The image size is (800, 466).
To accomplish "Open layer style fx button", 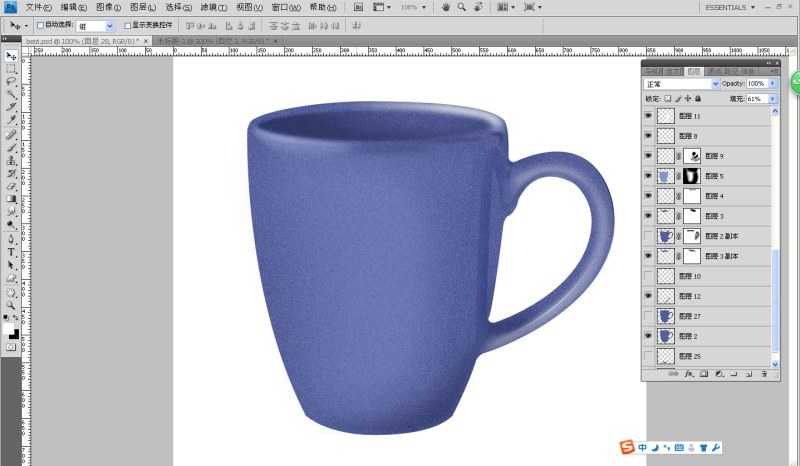I will (689, 374).
